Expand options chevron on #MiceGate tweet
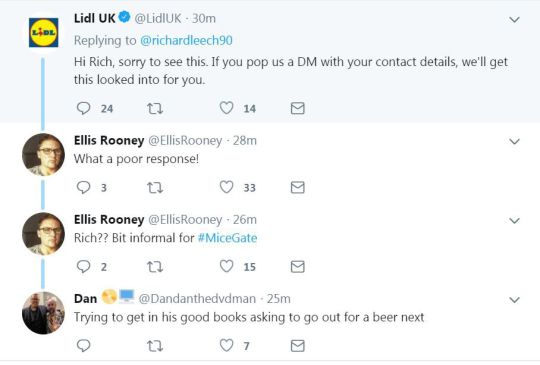The image size is (540, 365). tap(514, 221)
